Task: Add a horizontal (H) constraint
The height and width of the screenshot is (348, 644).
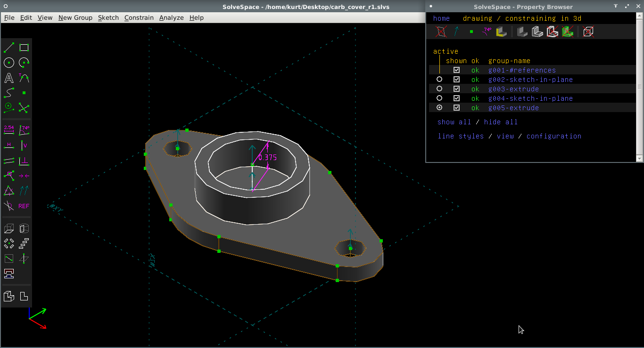Action: click(x=9, y=146)
